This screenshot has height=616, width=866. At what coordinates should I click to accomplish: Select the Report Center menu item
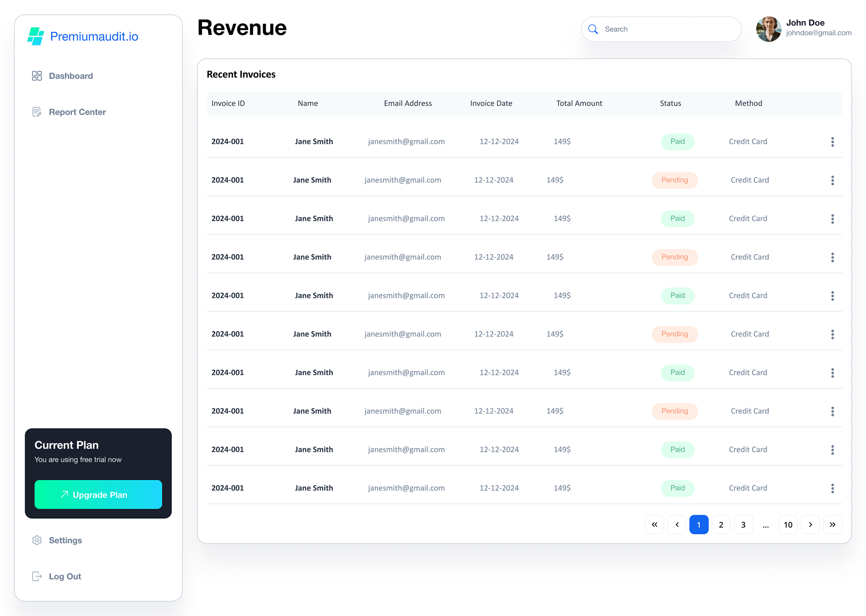77,112
